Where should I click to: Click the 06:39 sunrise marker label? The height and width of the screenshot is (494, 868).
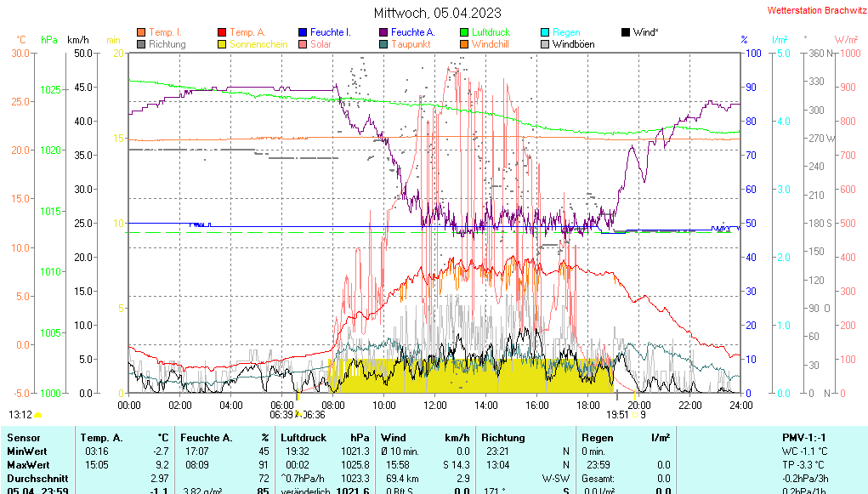[281, 415]
